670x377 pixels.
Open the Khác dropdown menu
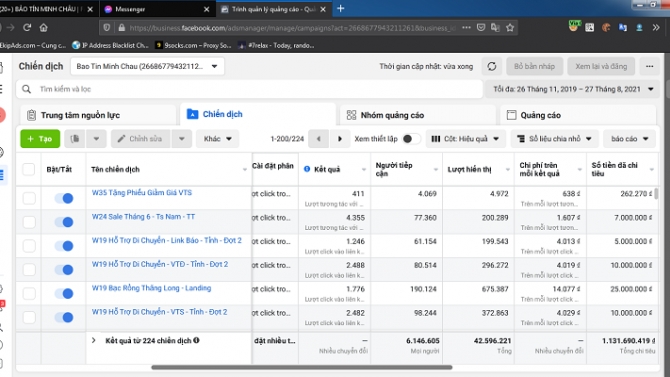[x=217, y=138]
